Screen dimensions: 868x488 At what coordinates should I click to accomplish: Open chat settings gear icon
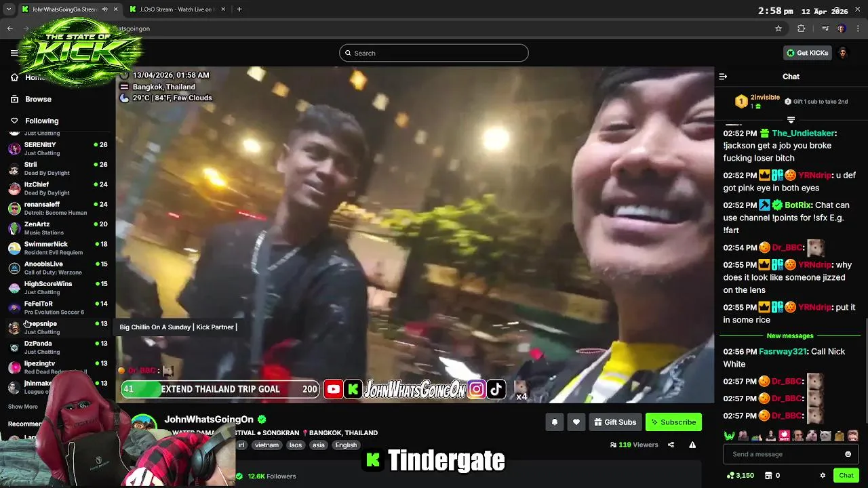coord(823,476)
